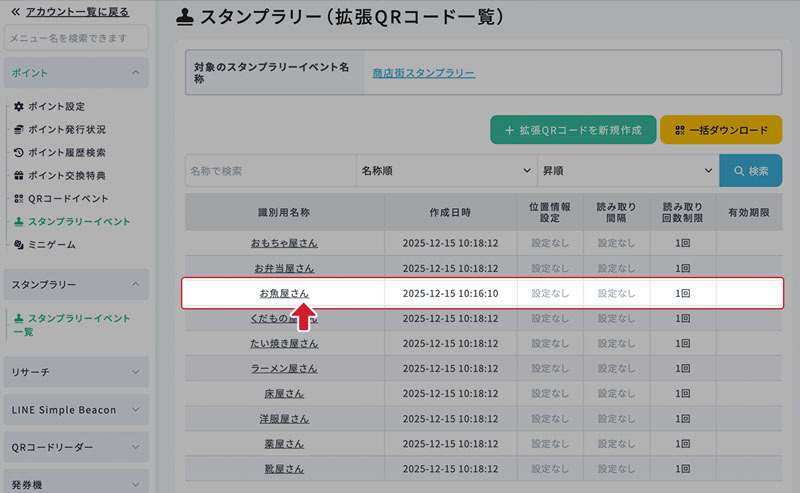The height and width of the screenshot is (493, 800).
Task: Click the ミニゲーム sidebar icon
Action: point(19,245)
